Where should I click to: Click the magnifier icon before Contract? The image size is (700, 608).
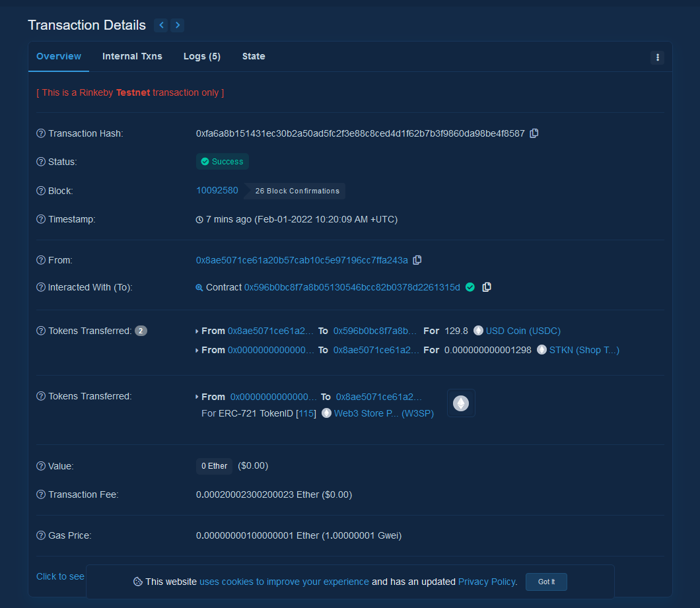[x=199, y=288]
